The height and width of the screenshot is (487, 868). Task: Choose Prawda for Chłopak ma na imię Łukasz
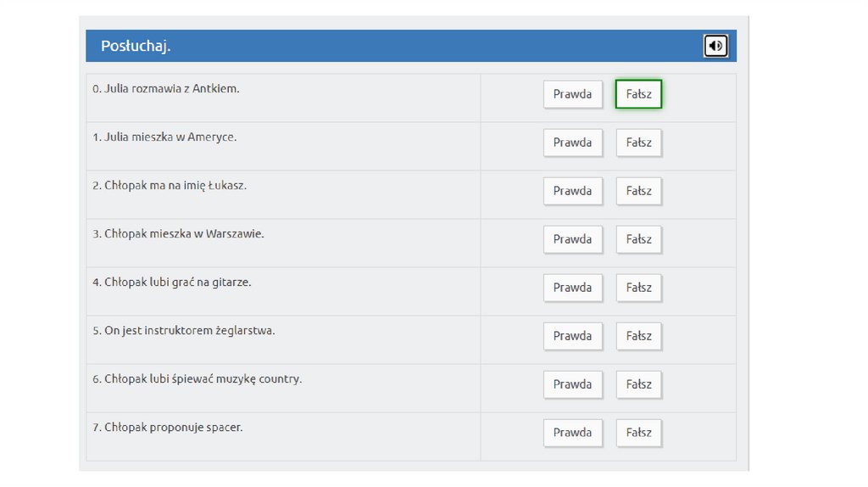[572, 191]
